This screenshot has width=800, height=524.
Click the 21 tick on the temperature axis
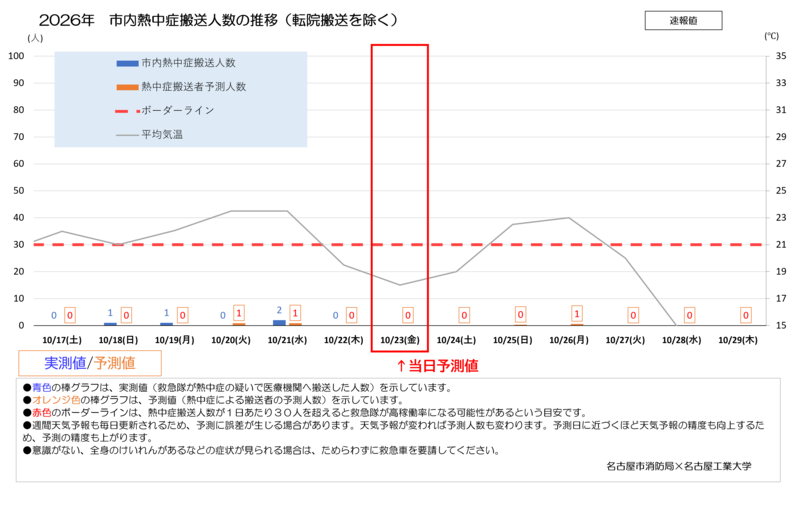point(781,245)
